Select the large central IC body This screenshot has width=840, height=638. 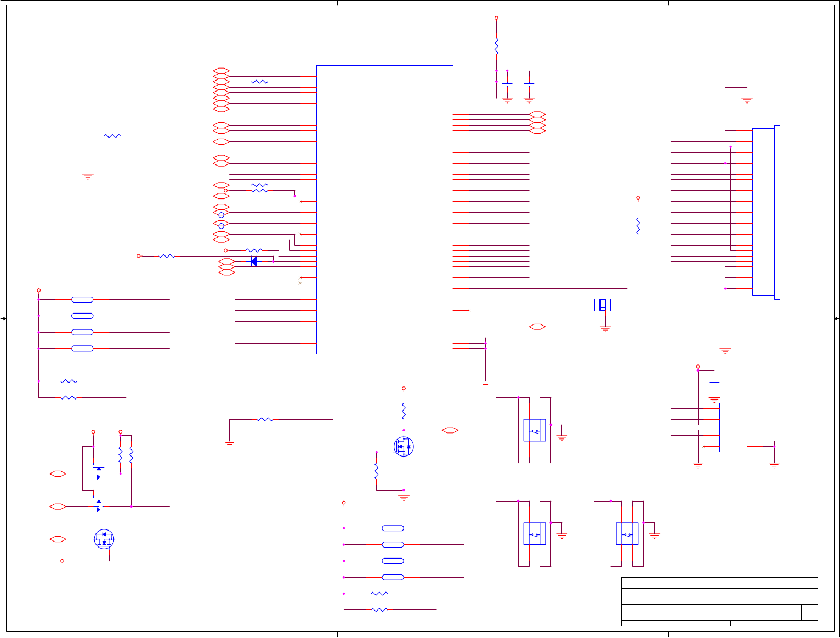[x=384, y=209]
